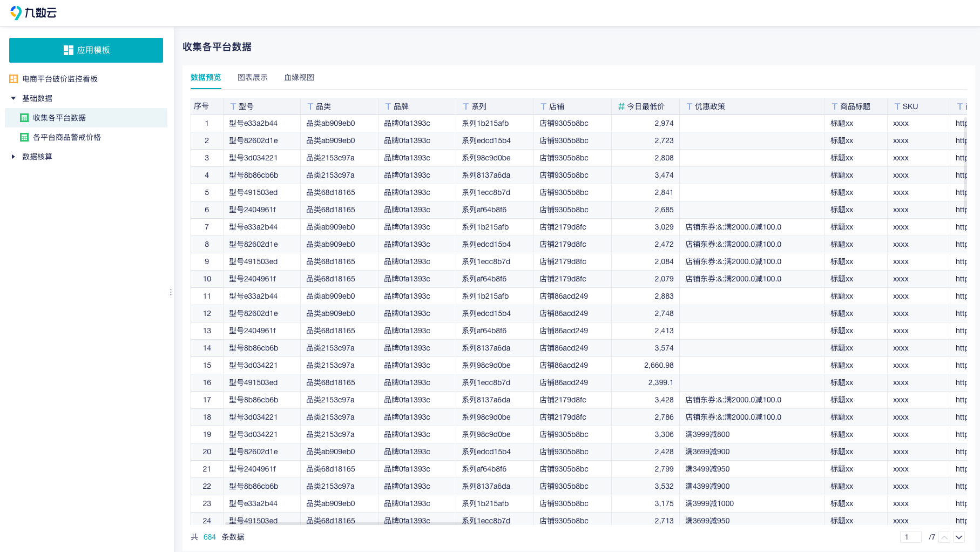Select the grid icon inside 应用模板 button

click(69, 50)
